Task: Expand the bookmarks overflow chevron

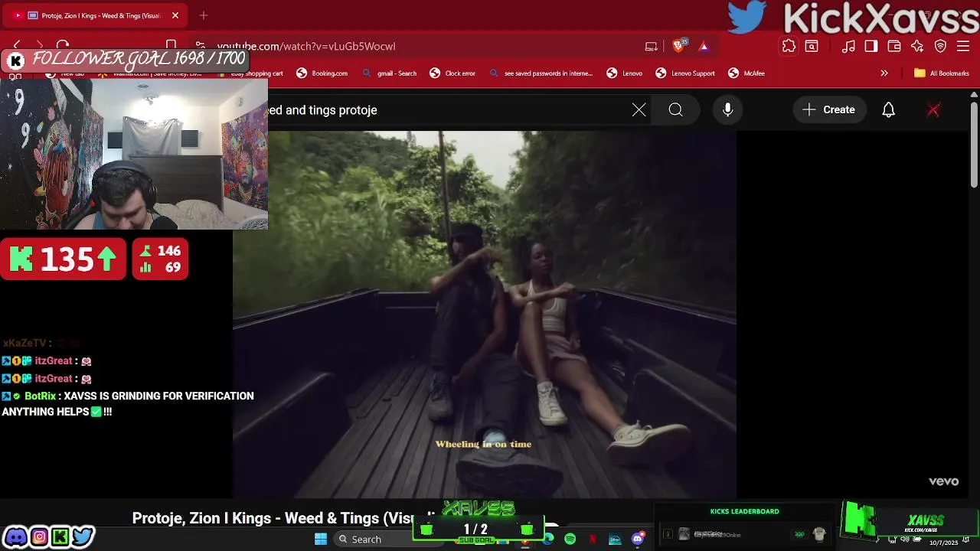Action: coord(884,73)
